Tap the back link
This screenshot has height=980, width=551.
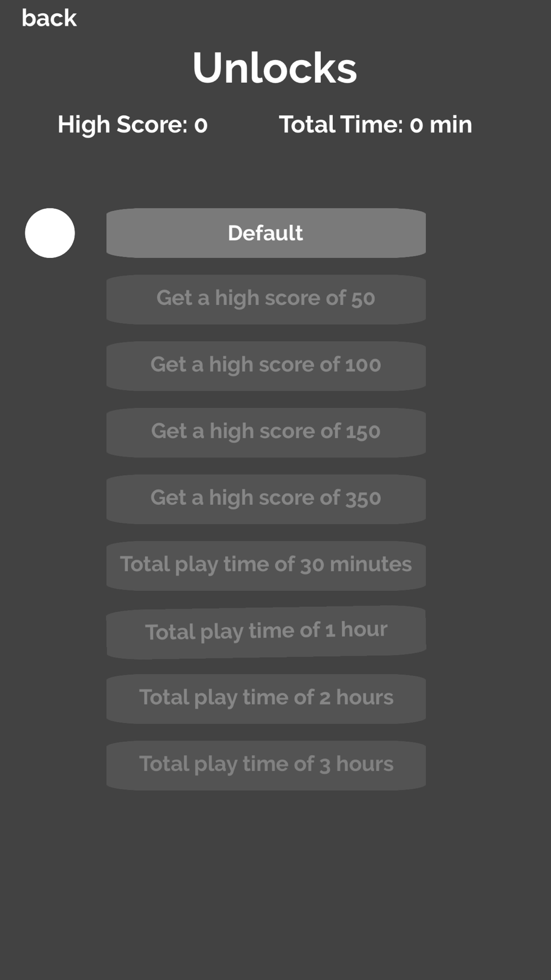point(49,18)
